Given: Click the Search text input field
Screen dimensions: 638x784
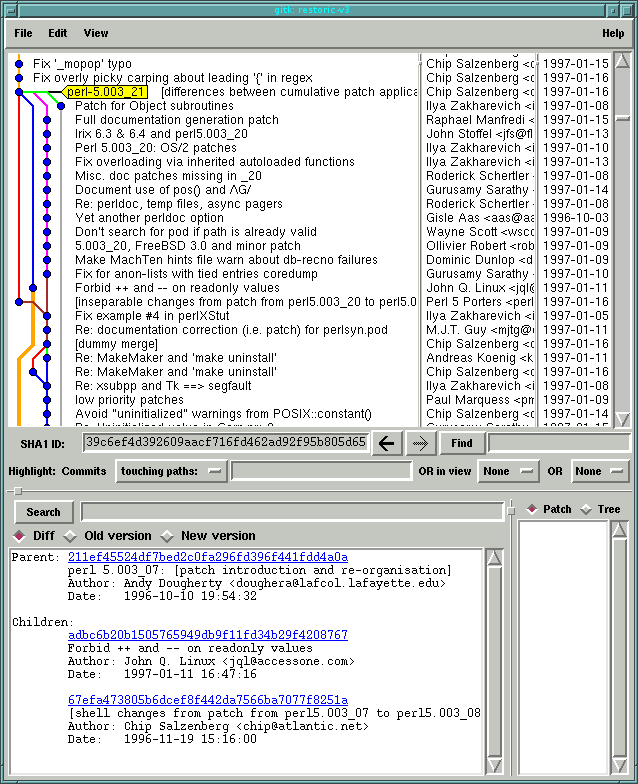Looking at the screenshot, I should pyautogui.click(x=292, y=512).
